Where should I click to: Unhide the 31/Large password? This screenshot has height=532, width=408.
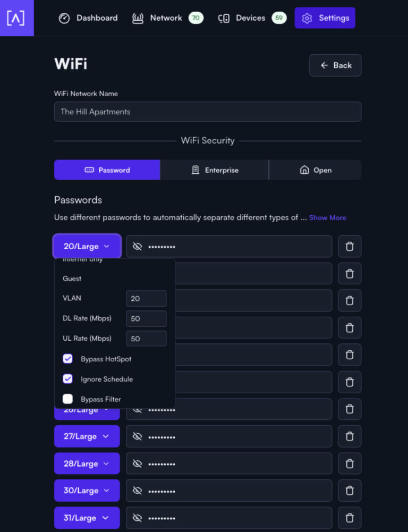point(137,518)
